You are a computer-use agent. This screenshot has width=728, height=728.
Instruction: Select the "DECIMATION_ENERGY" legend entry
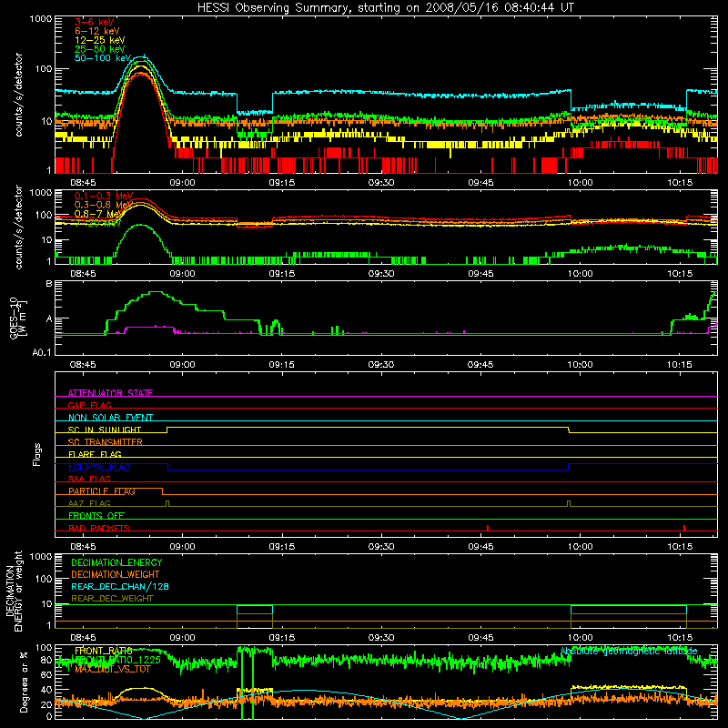click(116, 562)
